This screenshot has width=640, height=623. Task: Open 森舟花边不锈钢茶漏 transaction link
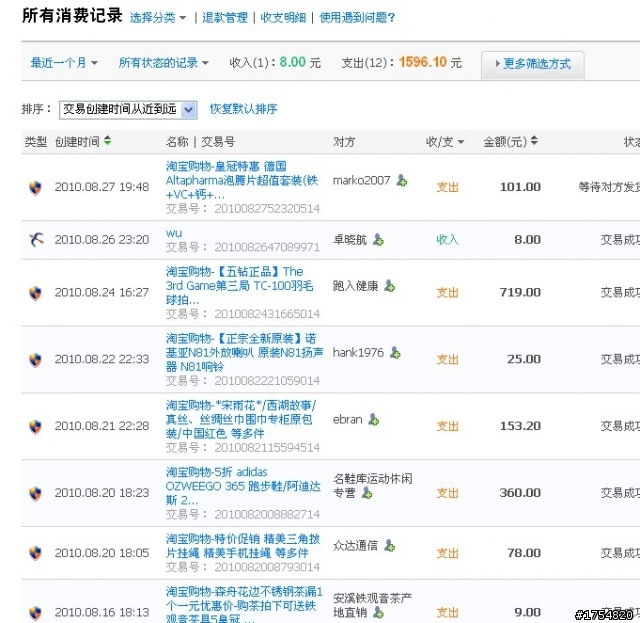pos(244,605)
